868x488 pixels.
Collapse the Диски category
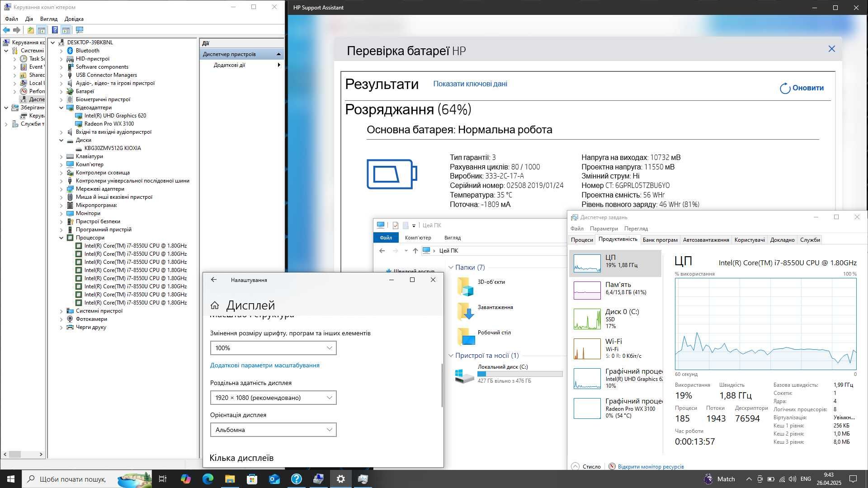coord(61,140)
